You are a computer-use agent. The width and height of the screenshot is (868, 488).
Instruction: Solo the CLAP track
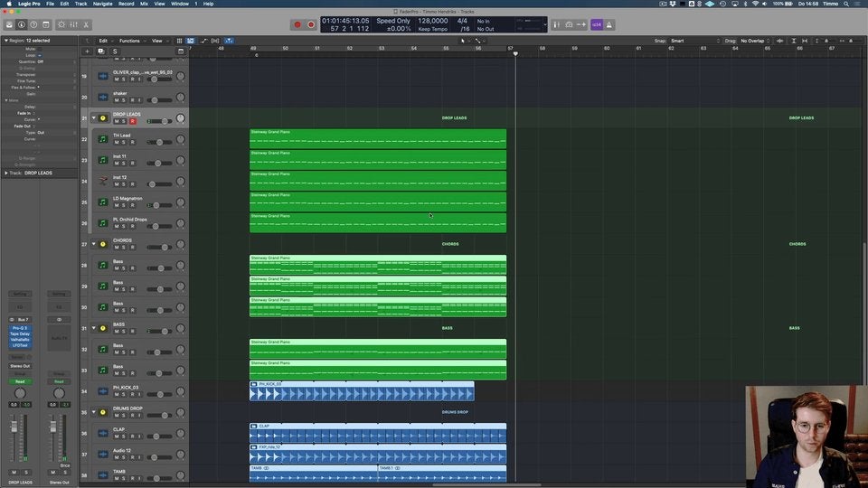(124, 436)
